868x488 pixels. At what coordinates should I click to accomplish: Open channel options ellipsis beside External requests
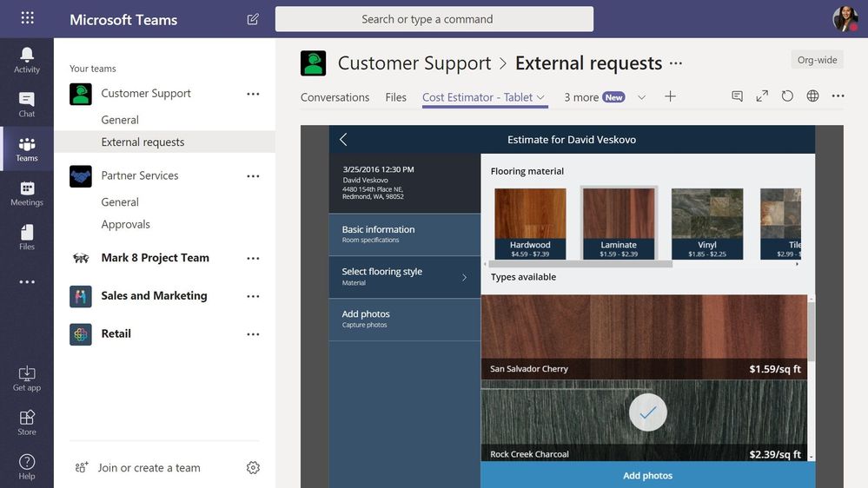point(676,63)
